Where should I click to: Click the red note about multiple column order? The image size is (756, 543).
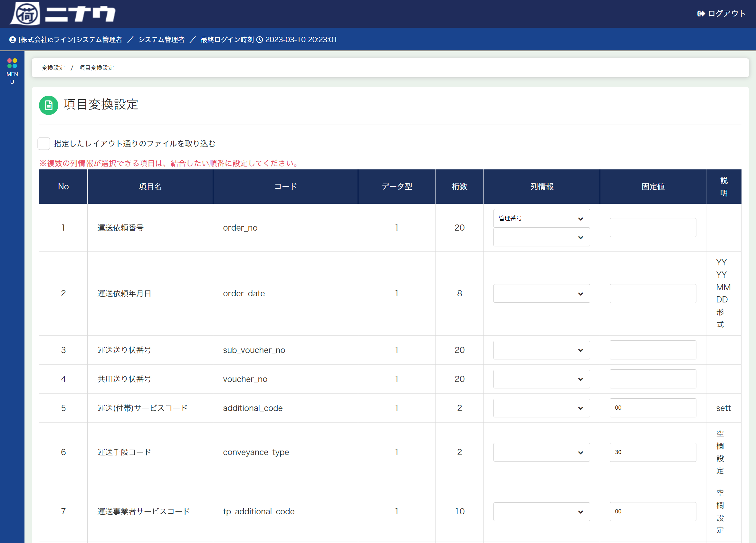pos(169,163)
